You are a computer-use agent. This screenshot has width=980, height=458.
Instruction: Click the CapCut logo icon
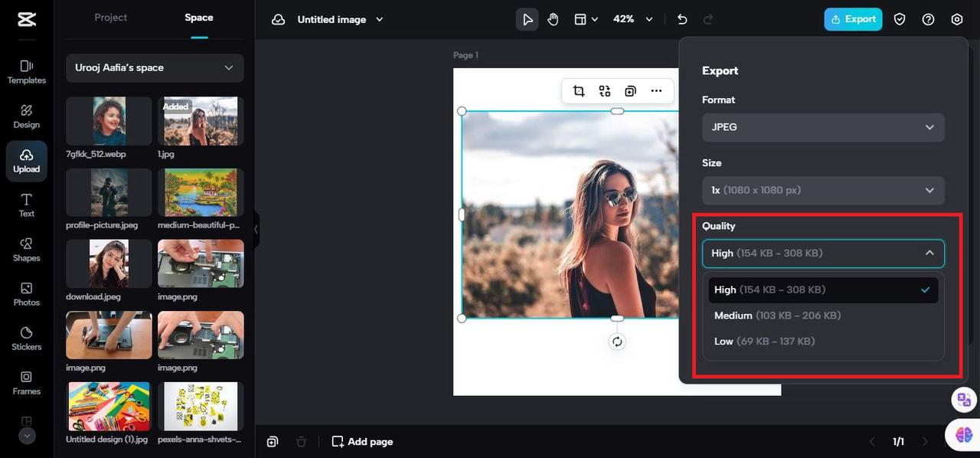coord(27,19)
